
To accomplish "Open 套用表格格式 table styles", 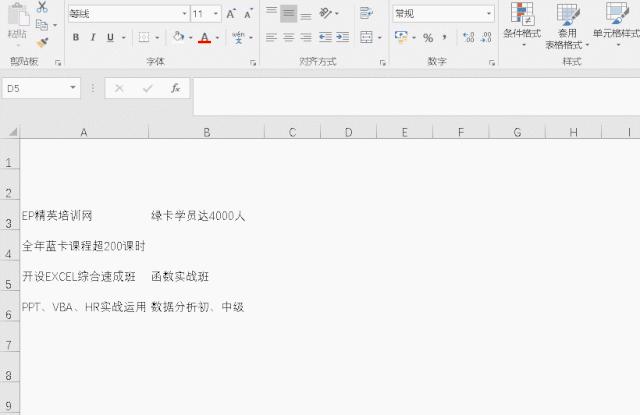I will click(567, 26).
